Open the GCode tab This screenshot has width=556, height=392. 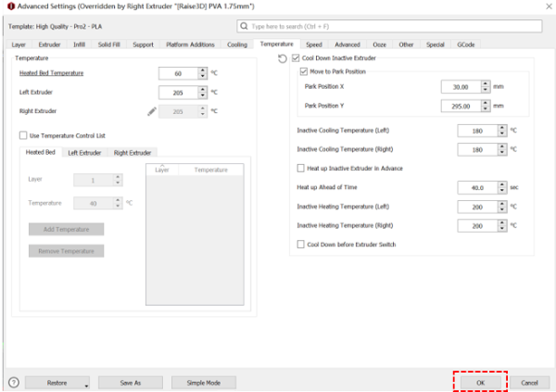pos(466,44)
